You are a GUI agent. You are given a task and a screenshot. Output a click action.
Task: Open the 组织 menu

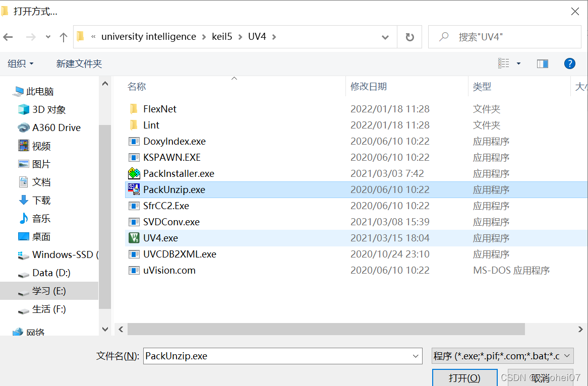[21, 63]
